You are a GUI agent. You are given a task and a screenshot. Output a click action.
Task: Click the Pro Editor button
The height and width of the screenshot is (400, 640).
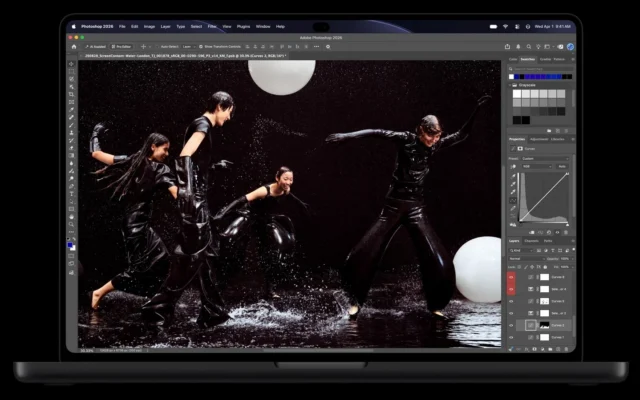click(121, 47)
